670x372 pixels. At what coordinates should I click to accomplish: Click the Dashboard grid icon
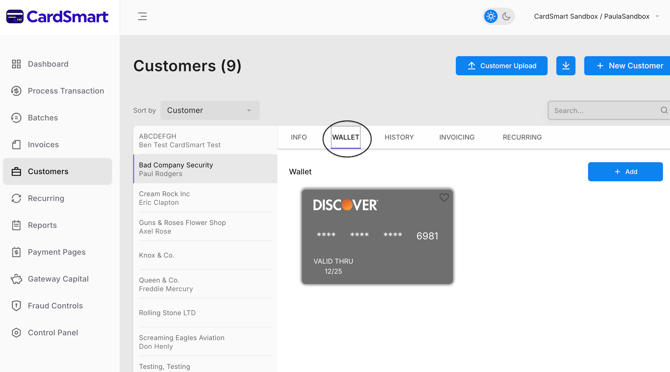16,64
